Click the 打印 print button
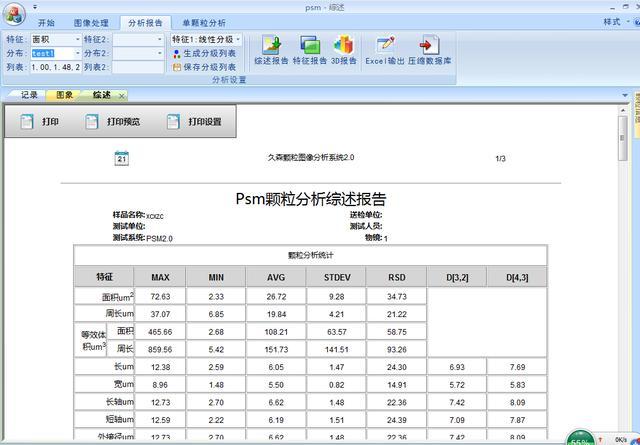The height and width of the screenshot is (445, 640). coord(40,122)
